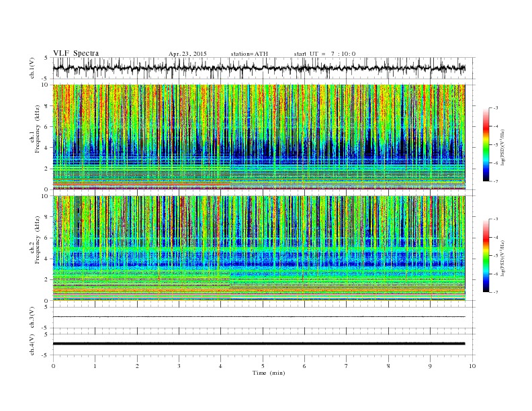The height and width of the screenshot is (411, 532).
Task: Click the '-7' value on ch.2 colorbar
Action: pos(495,292)
